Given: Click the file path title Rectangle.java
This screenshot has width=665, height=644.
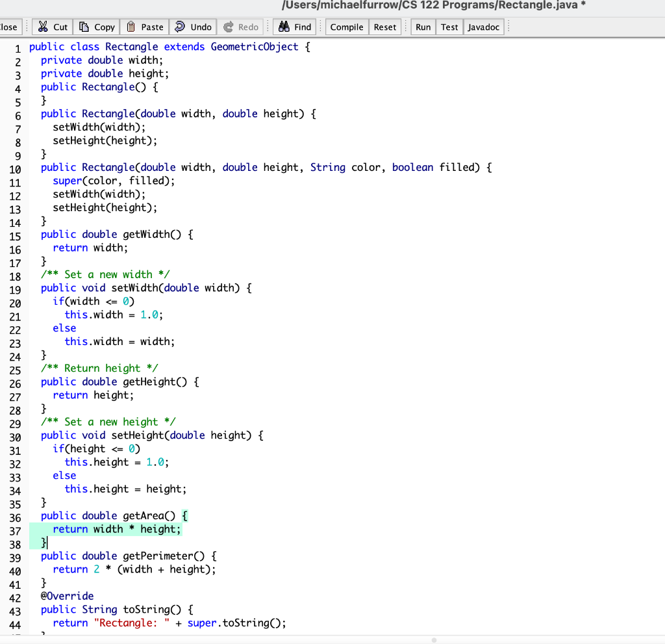Looking at the screenshot, I should 433,5.
